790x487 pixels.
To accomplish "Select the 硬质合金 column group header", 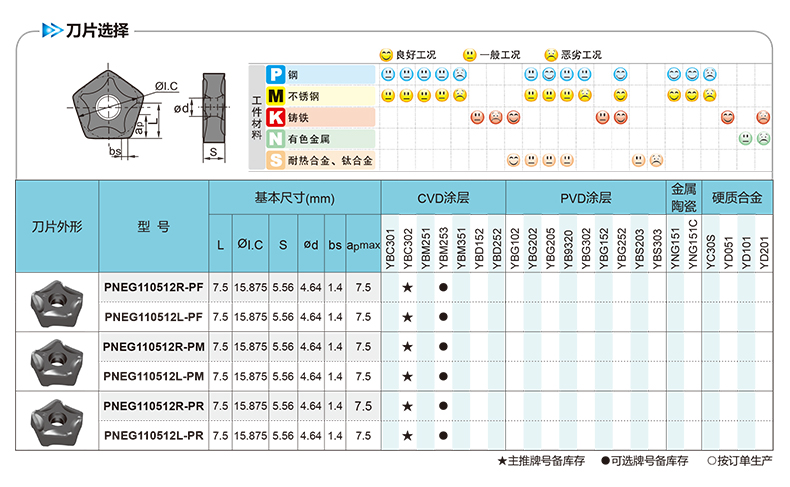I will [x=737, y=198].
